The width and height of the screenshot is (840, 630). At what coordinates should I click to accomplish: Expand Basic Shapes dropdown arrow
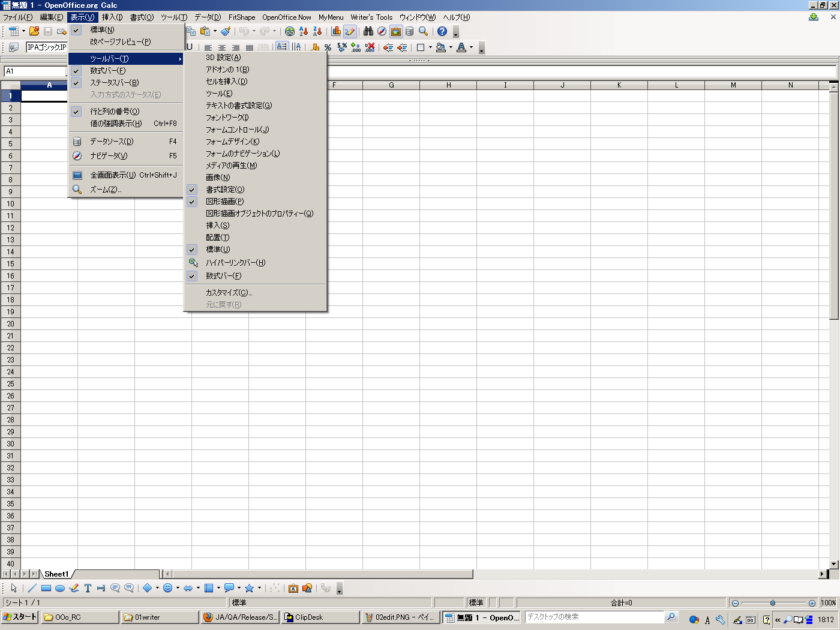coord(157,588)
